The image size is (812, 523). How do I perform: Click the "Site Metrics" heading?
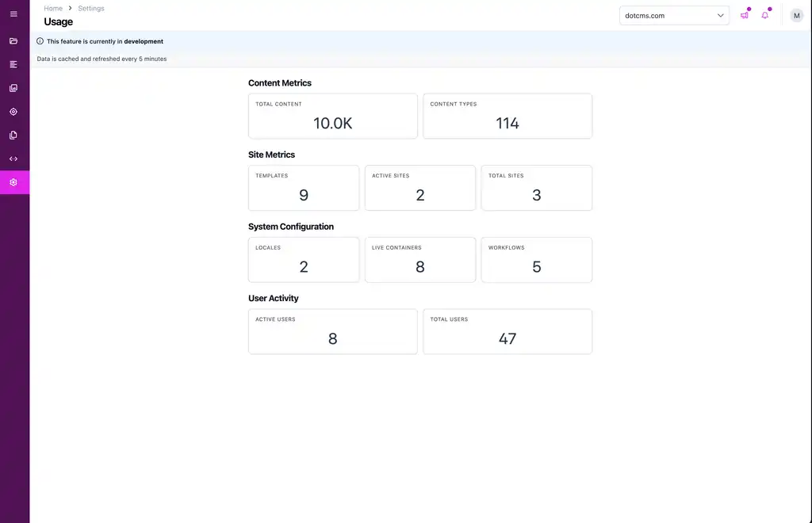point(271,155)
